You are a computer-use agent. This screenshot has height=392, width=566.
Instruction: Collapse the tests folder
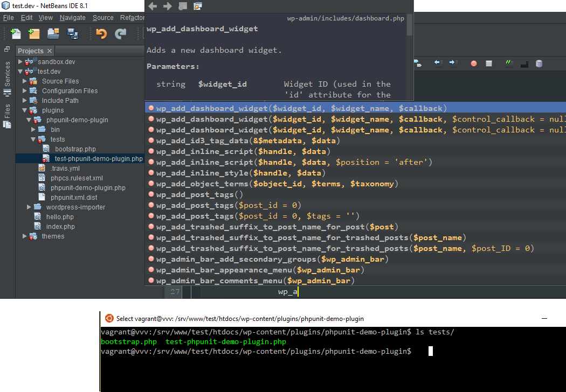(x=33, y=139)
